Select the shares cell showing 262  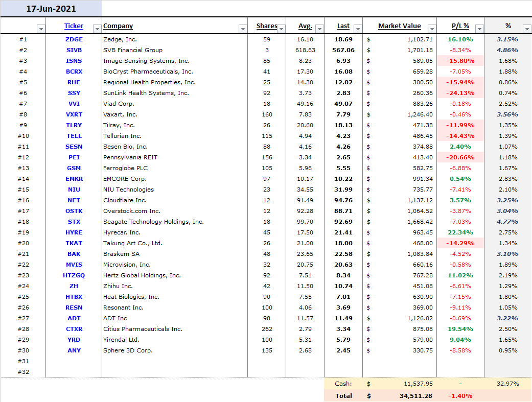267,329
